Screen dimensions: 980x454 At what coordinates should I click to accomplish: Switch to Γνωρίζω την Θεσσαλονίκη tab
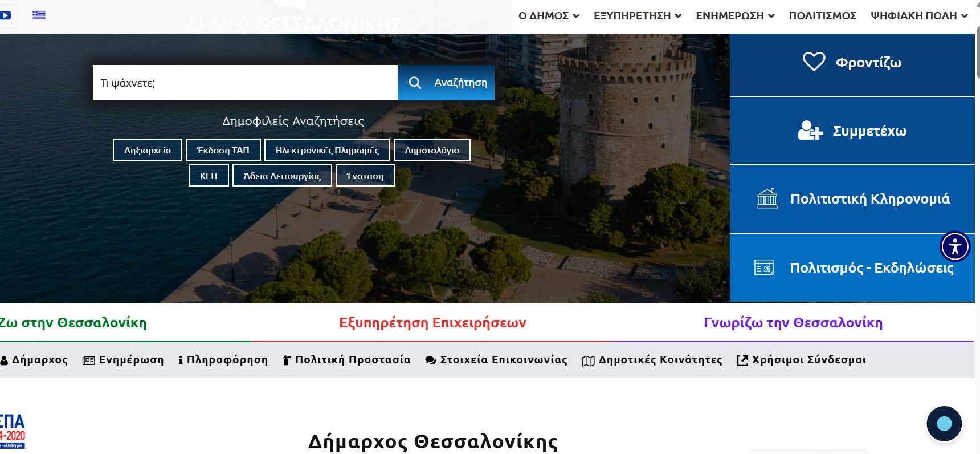click(x=793, y=323)
